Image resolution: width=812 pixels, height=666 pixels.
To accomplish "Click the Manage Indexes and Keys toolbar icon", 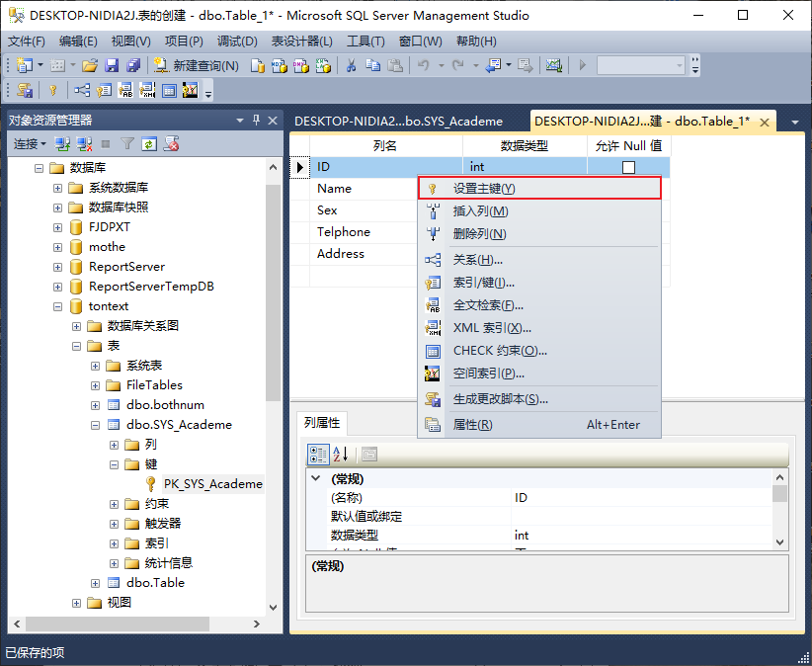I will (x=104, y=91).
